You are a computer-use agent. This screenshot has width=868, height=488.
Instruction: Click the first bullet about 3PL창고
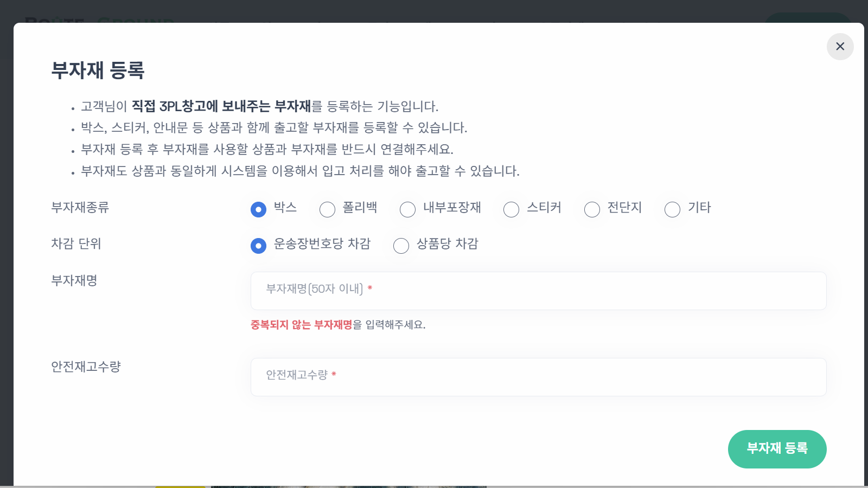[x=260, y=107]
